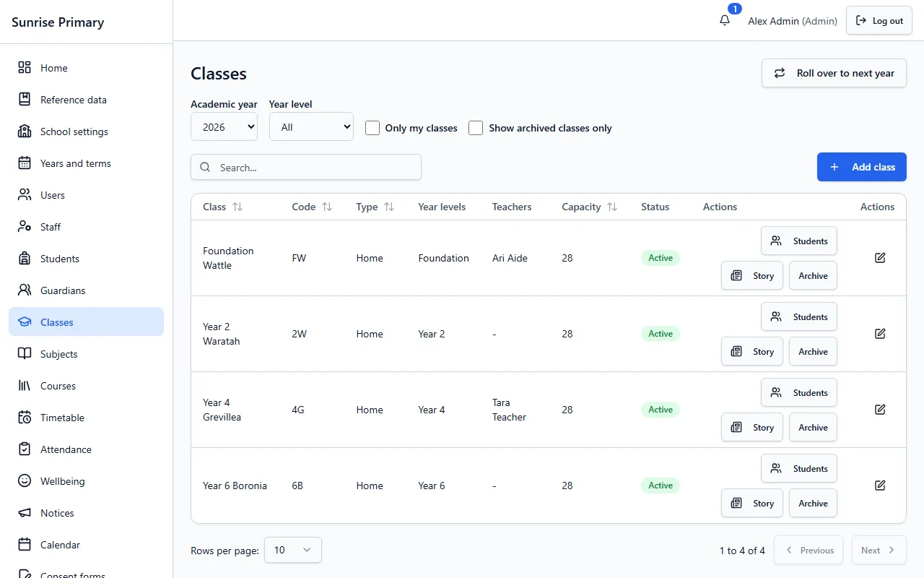View Students of Year 6 Boronia
924x578 pixels.
point(799,468)
